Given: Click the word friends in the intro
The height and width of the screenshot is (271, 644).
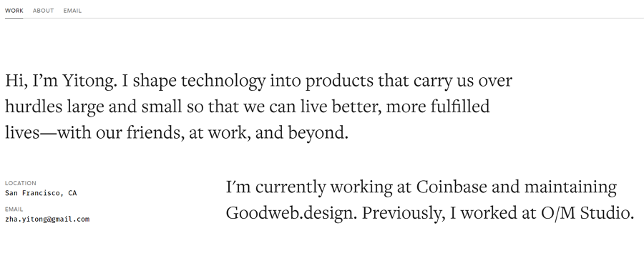Looking at the screenshot, I should click(155, 133).
